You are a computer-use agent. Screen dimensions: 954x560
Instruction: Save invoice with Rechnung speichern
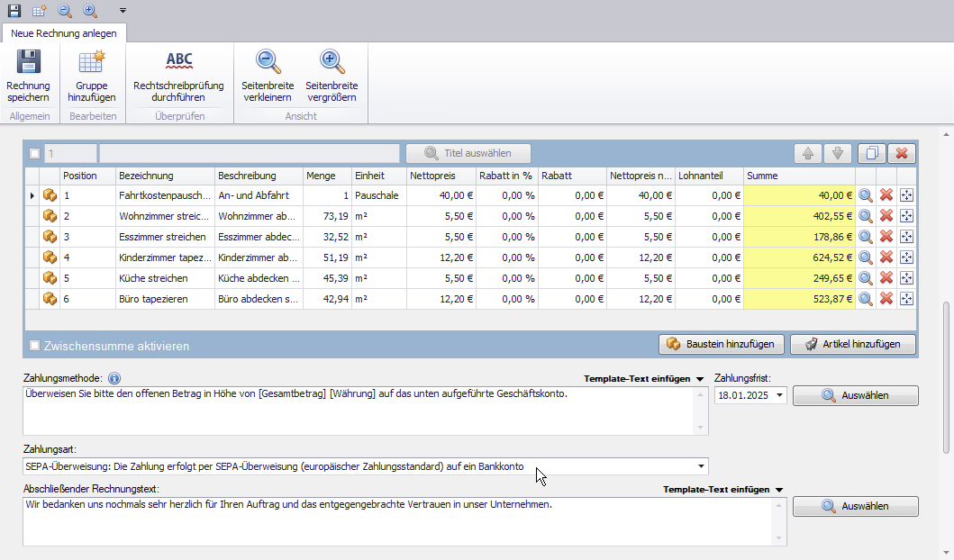(x=29, y=76)
